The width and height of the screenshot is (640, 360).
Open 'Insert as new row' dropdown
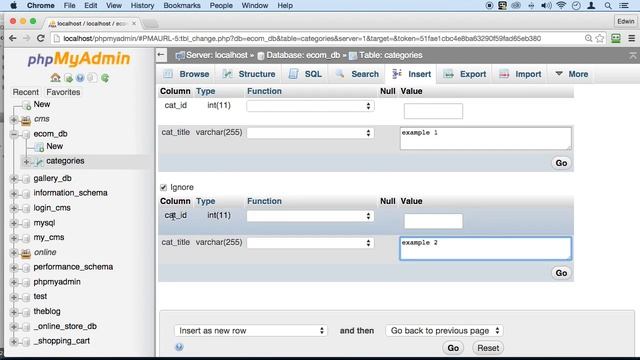point(251,331)
